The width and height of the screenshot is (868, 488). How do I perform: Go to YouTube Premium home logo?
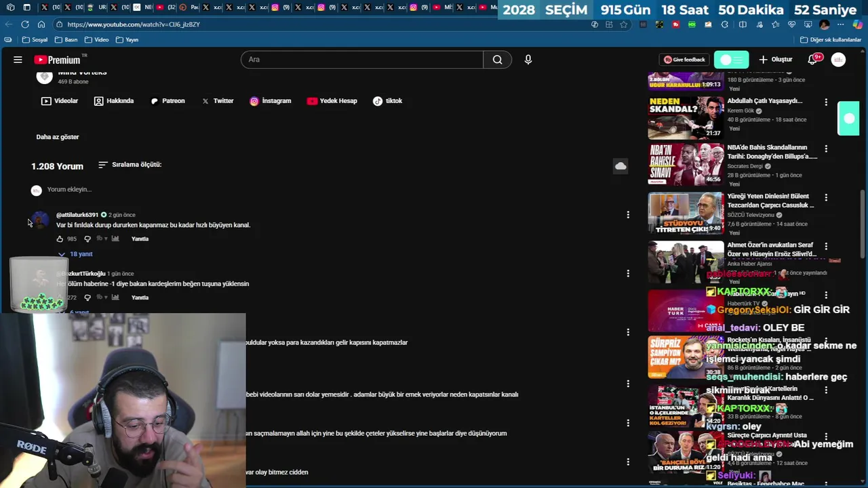57,60
